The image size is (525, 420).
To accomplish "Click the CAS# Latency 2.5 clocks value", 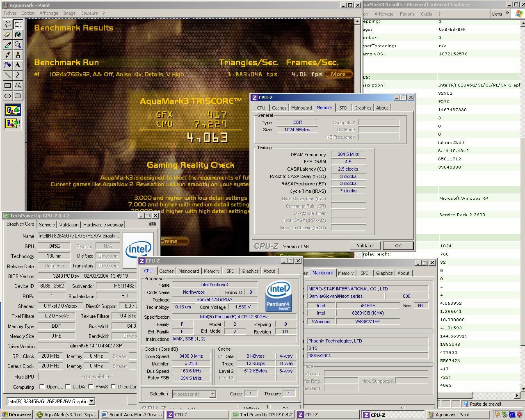I will coord(348,169).
